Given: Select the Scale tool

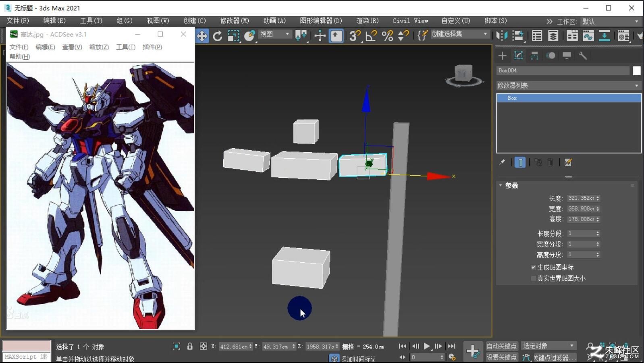Looking at the screenshot, I should coord(233,36).
